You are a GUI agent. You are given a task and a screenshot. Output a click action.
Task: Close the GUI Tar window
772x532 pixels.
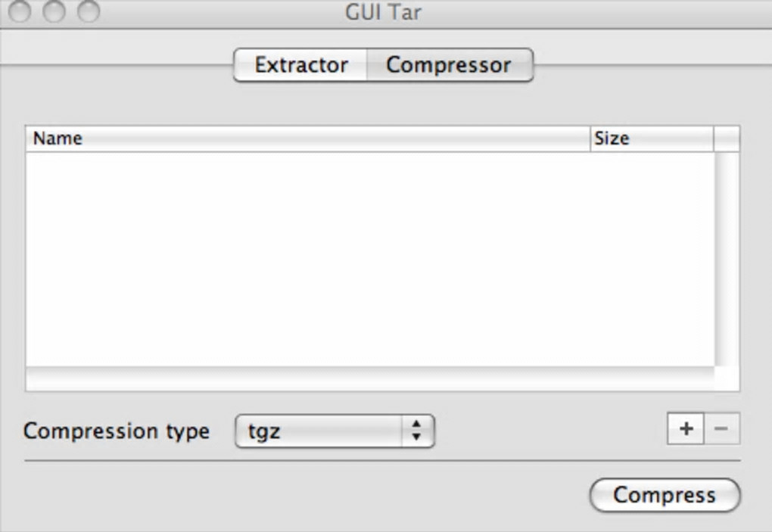coord(20,11)
